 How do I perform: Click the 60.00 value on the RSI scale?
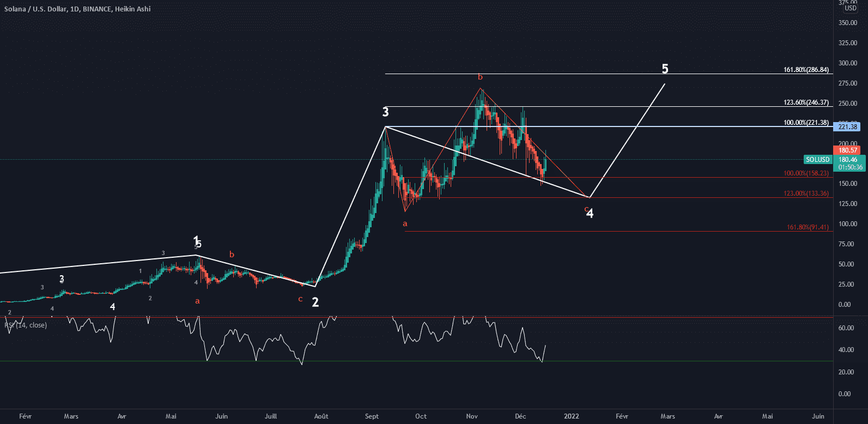846,328
